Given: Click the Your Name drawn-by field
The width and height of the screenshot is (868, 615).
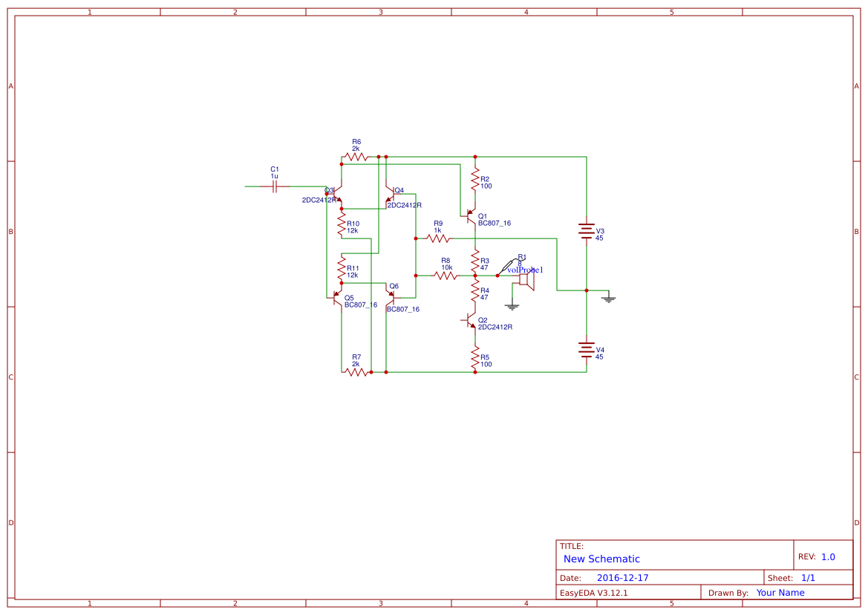Looking at the screenshot, I should [x=780, y=593].
